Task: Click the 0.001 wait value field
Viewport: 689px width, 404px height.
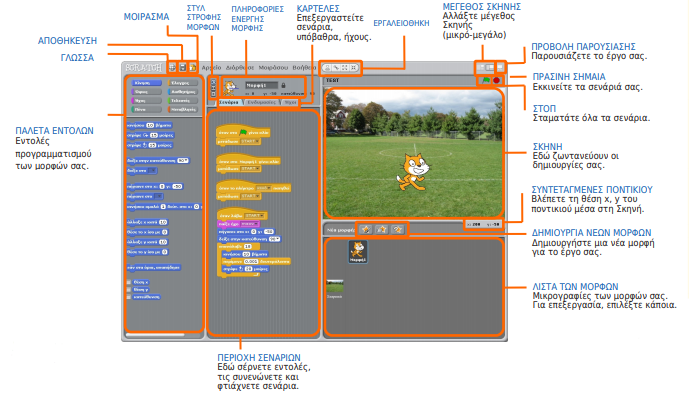Action: pos(251,262)
